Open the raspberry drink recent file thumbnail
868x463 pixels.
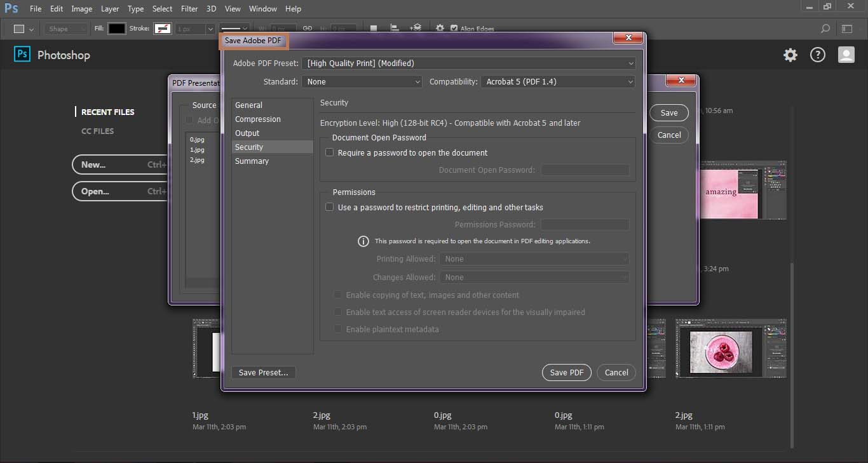731,349
